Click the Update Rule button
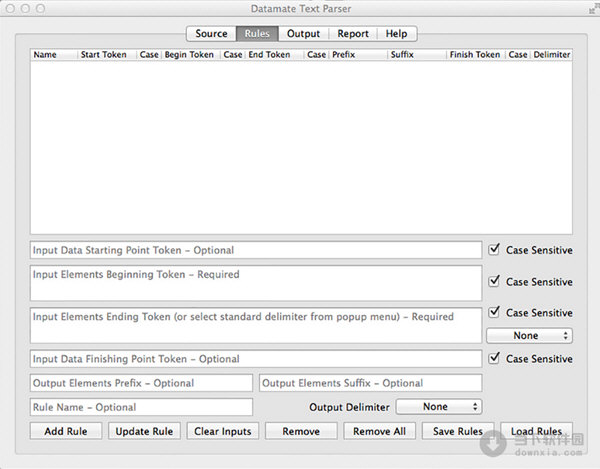This screenshot has height=469, width=600. point(144,431)
